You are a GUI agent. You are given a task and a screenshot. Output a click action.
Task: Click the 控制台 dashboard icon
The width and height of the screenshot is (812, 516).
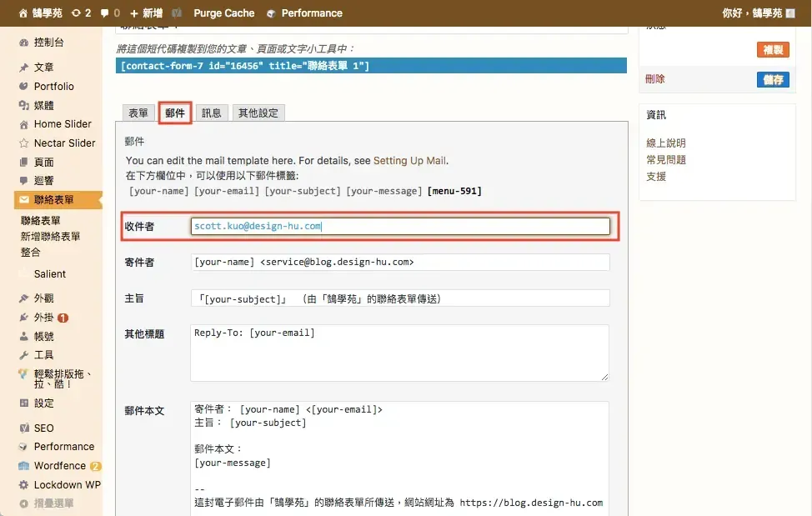[x=24, y=43]
